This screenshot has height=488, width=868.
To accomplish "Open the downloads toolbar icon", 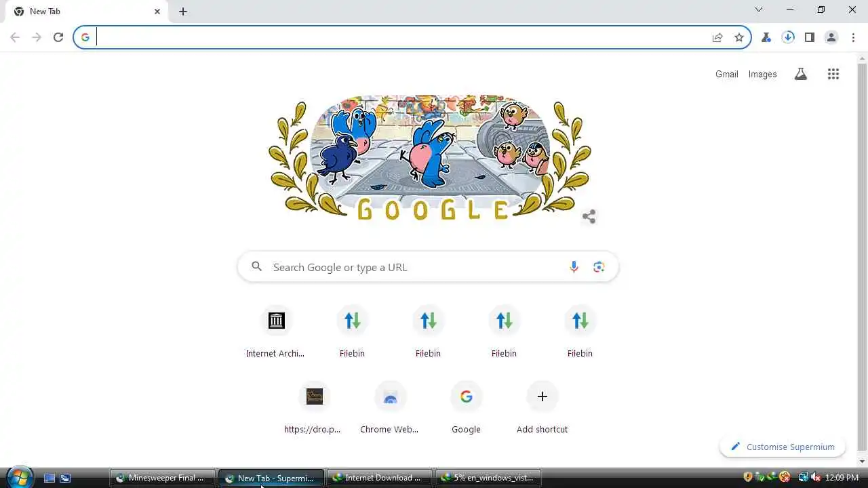I will [788, 37].
